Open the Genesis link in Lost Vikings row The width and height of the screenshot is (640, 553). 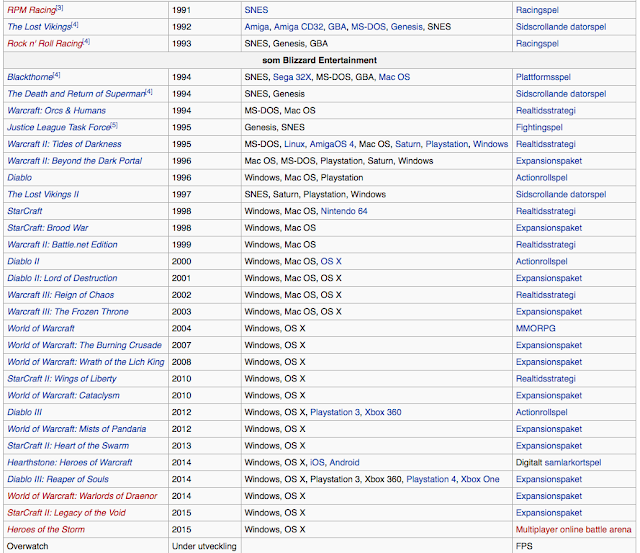click(406, 27)
